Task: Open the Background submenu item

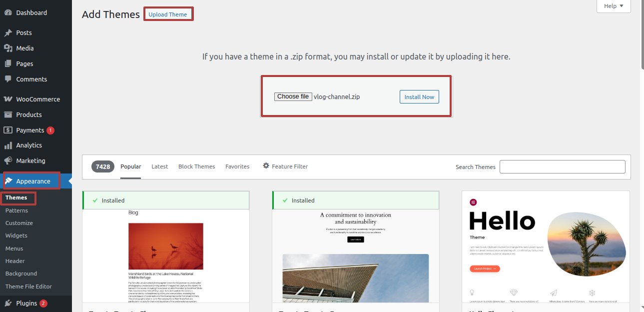Action: point(21,273)
